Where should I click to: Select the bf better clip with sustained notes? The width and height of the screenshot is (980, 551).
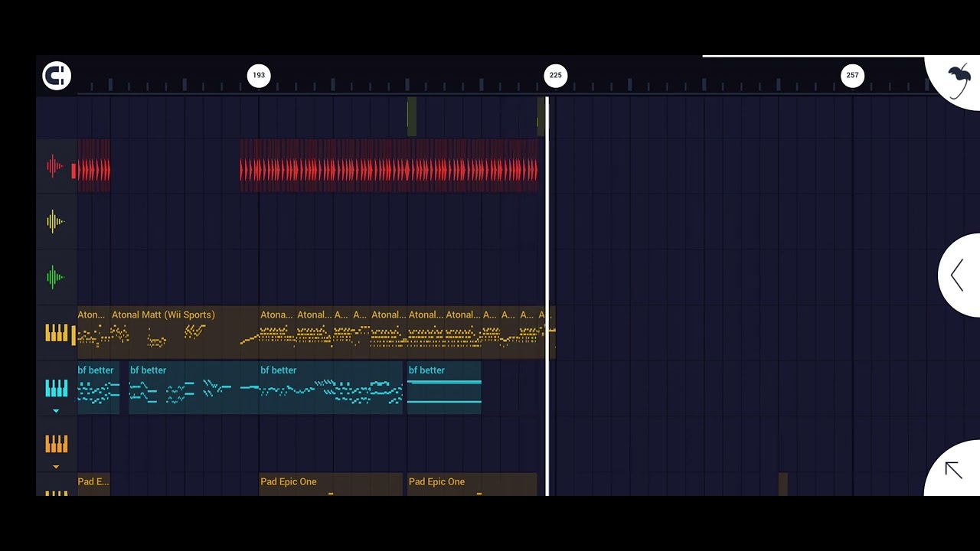(445, 388)
